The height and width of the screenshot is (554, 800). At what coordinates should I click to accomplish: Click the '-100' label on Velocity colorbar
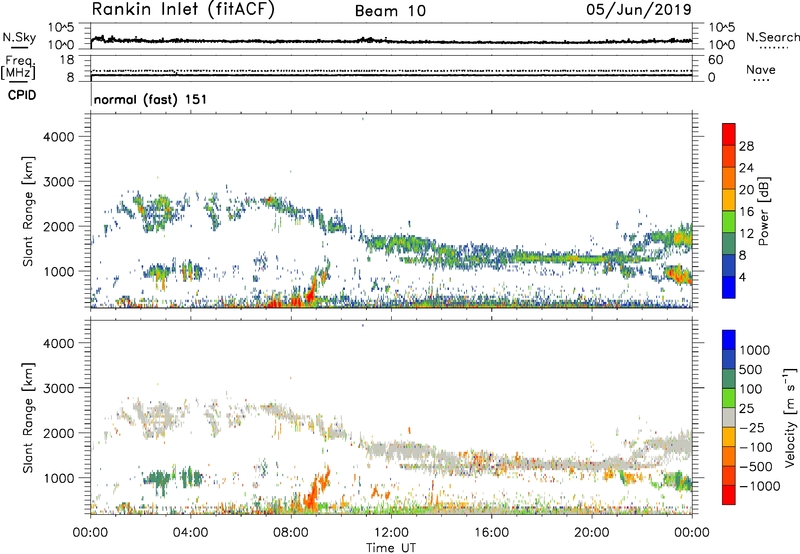(756, 447)
